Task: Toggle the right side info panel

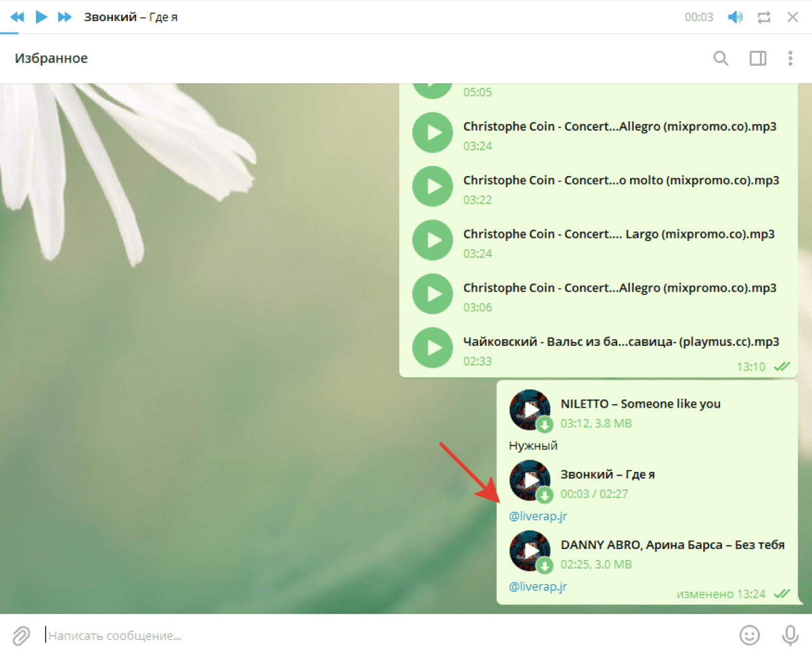Action: (x=758, y=58)
